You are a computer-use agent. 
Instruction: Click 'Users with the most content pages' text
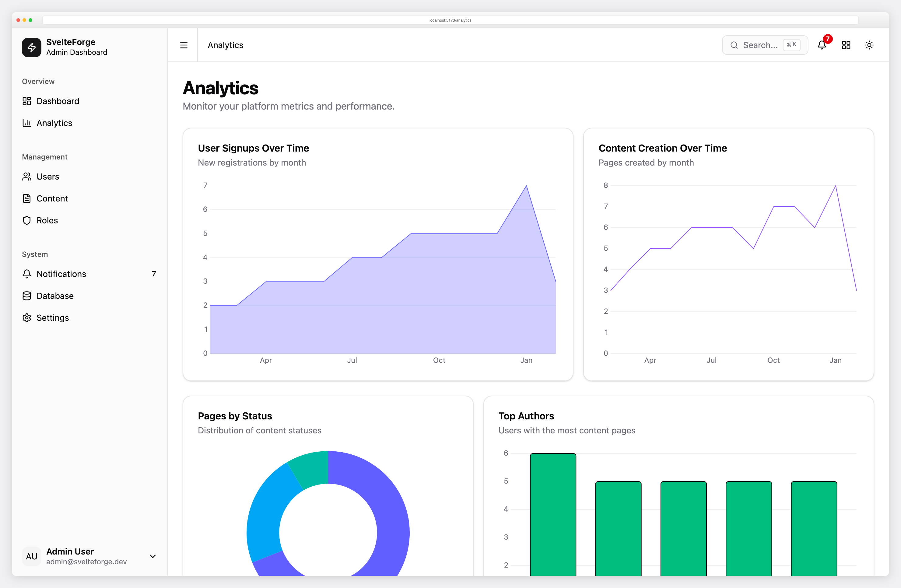[567, 430]
